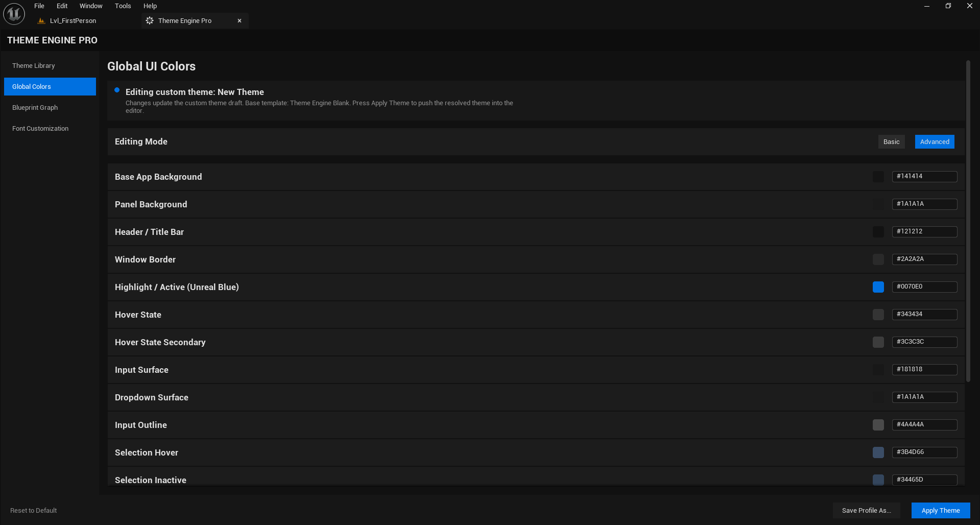980x525 pixels.
Task: Minimize the editor window
Action: pos(927,6)
